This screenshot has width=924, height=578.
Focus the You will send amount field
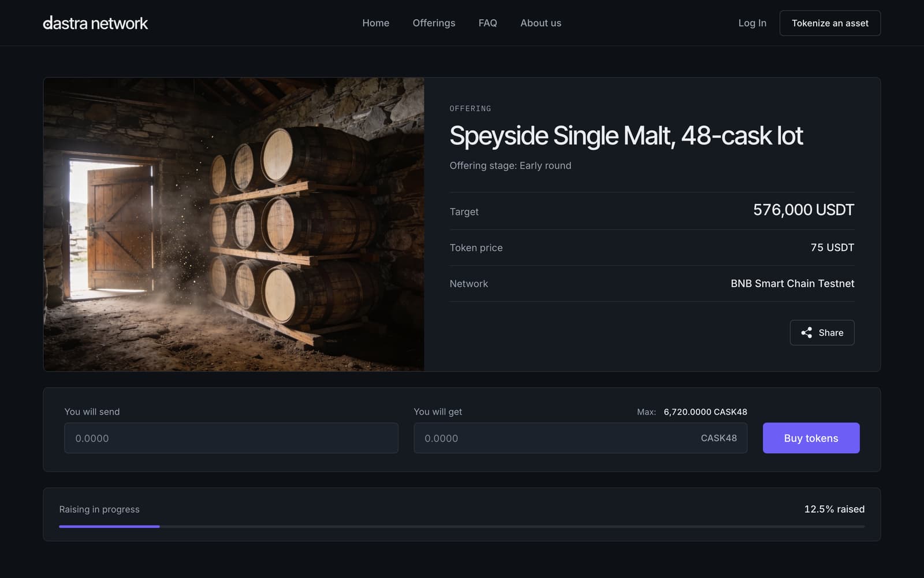point(231,438)
